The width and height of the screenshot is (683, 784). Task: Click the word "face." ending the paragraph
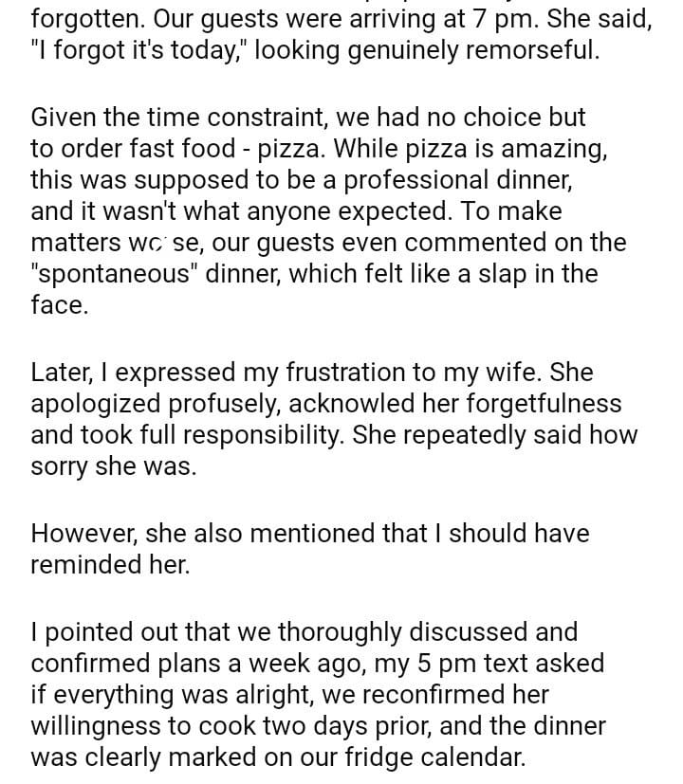point(59,305)
